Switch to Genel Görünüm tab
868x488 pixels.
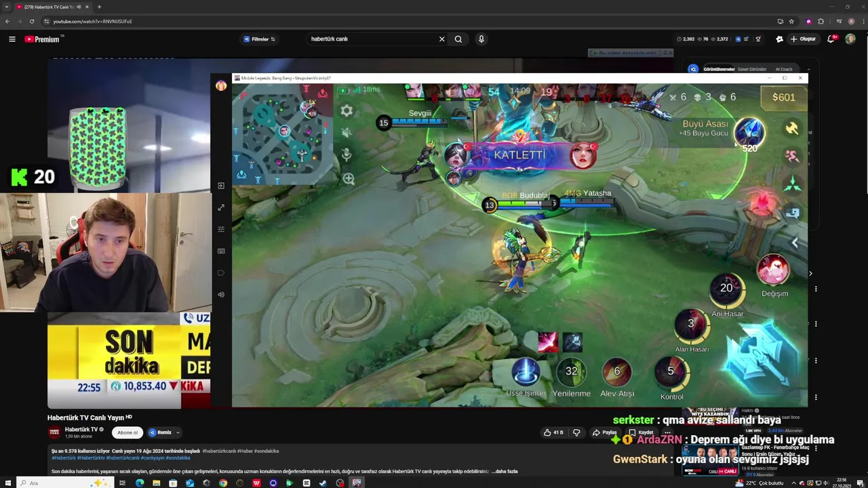[x=751, y=69]
